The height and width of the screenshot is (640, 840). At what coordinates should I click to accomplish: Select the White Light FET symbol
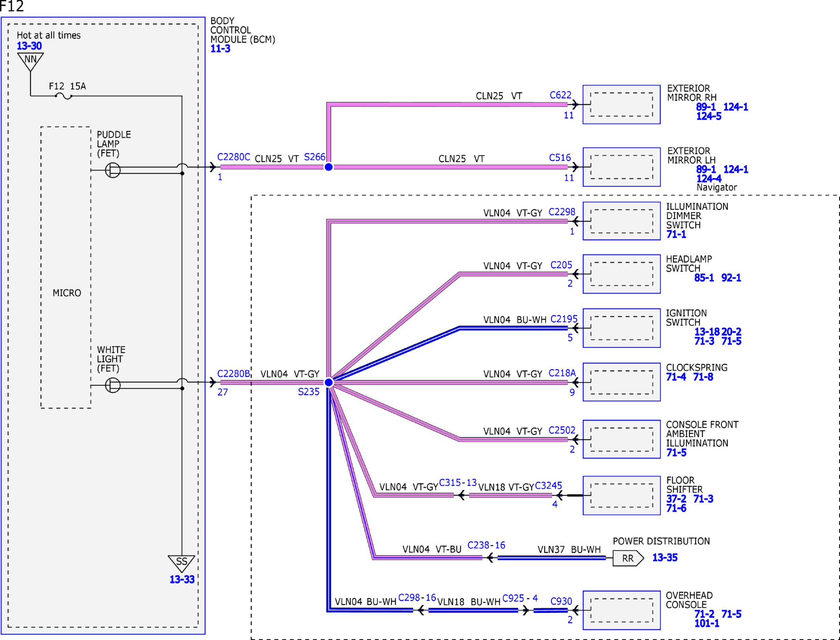click(113, 385)
